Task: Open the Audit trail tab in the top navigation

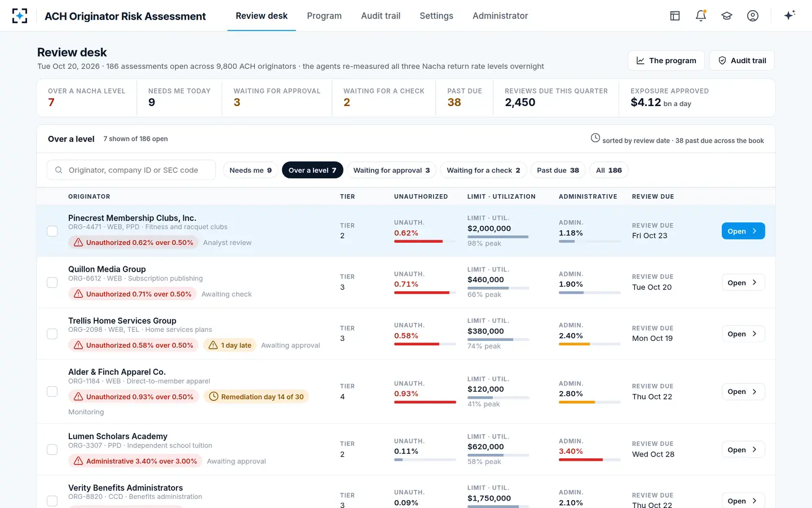Action: pyautogui.click(x=381, y=16)
